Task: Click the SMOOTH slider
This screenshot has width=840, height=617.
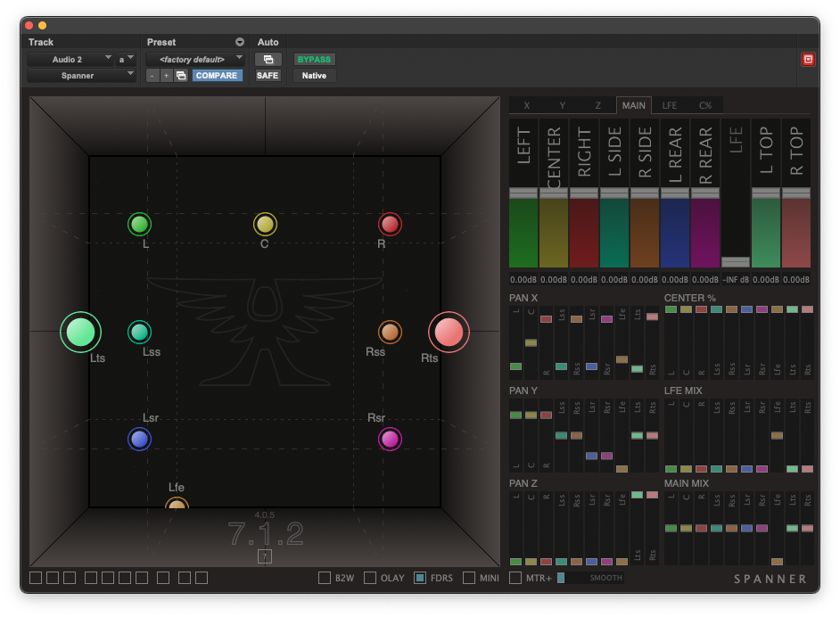Action: (x=590, y=578)
